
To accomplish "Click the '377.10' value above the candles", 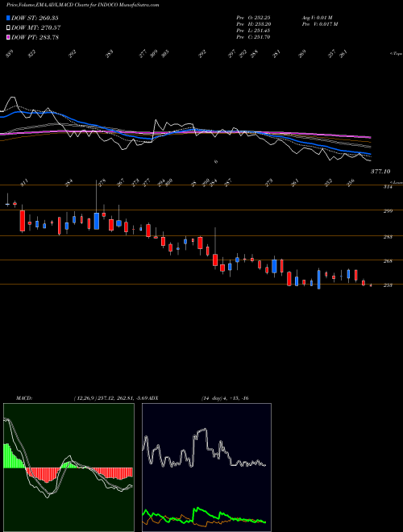I will point(380,172).
